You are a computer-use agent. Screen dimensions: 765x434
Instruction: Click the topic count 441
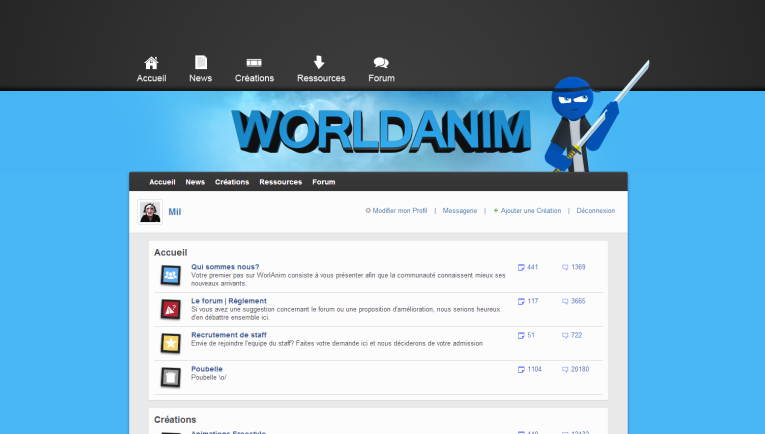[533, 267]
